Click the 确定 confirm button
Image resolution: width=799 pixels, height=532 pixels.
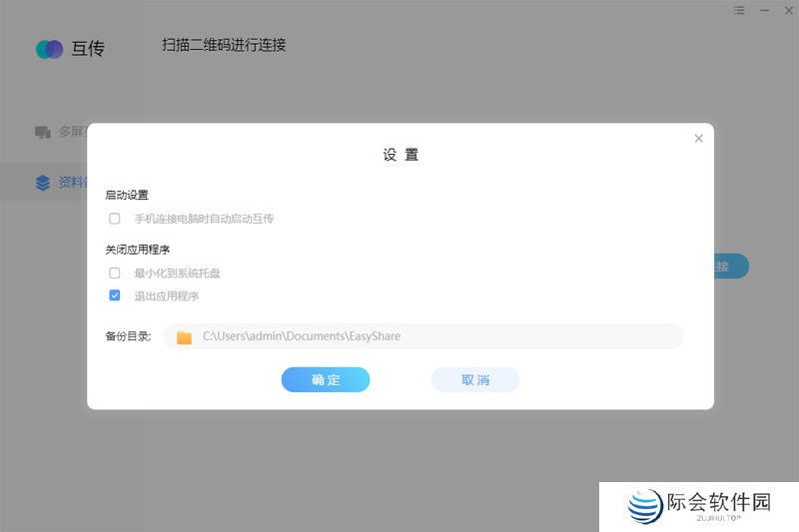coord(326,379)
